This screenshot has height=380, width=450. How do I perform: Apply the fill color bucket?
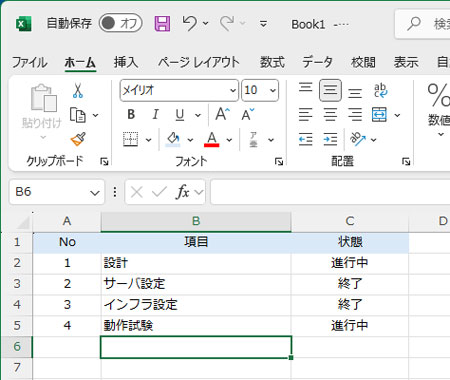[173, 139]
